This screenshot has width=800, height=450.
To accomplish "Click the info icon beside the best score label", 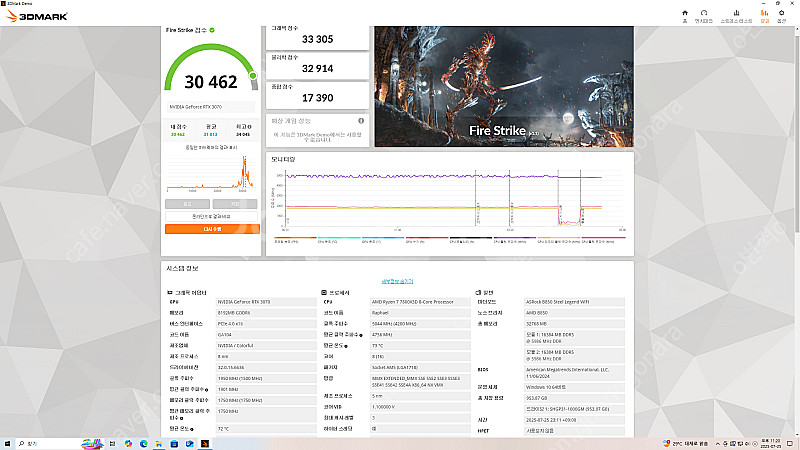I will pos(249,127).
